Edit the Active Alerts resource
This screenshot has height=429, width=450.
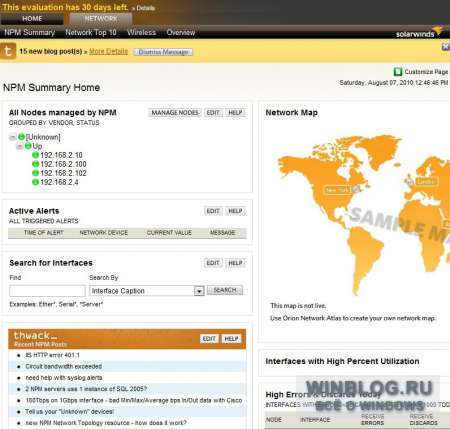tap(213, 211)
